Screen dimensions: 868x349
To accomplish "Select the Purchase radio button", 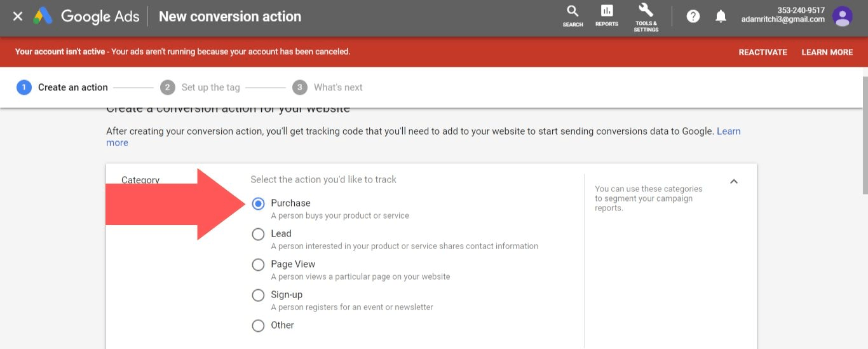I will pyautogui.click(x=258, y=203).
